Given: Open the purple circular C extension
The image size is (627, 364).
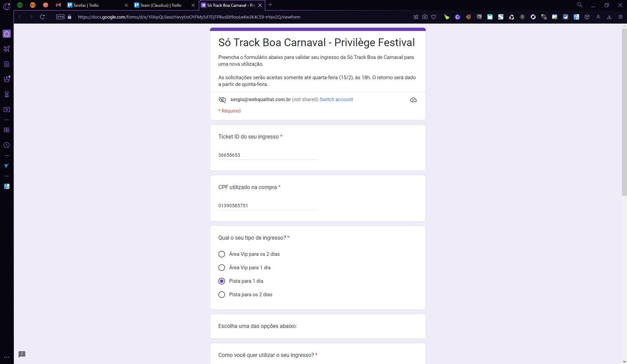Looking at the screenshot, I should coord(458,17).
